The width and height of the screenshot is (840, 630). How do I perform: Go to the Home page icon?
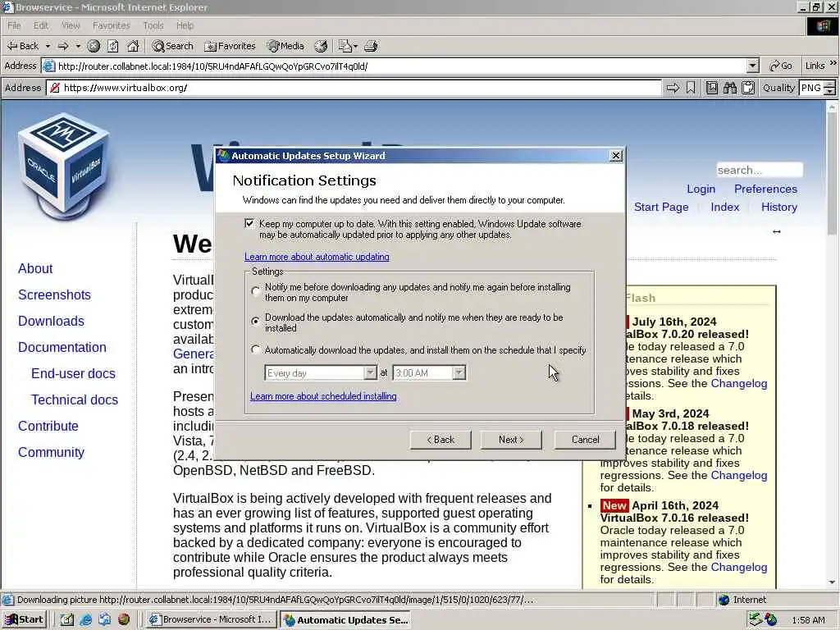(133, 46)
